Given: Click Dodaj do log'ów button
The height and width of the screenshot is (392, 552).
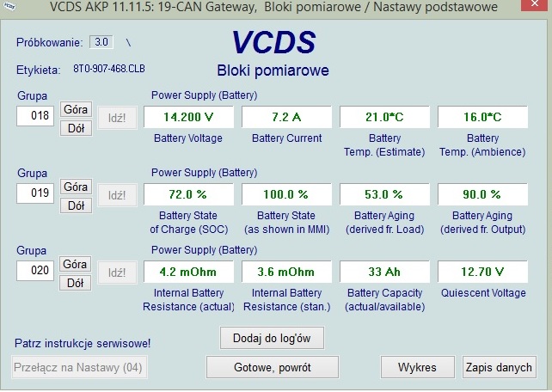Looking at the screenshot, I should 272,338.
